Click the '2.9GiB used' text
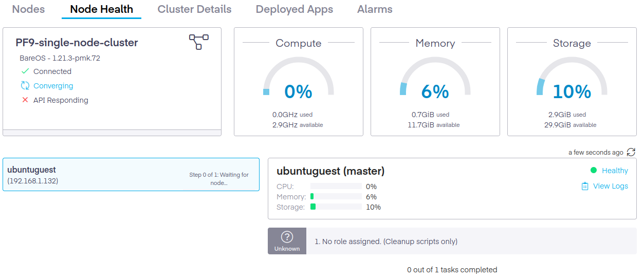 pyautogui.click(x=567, y=115)
